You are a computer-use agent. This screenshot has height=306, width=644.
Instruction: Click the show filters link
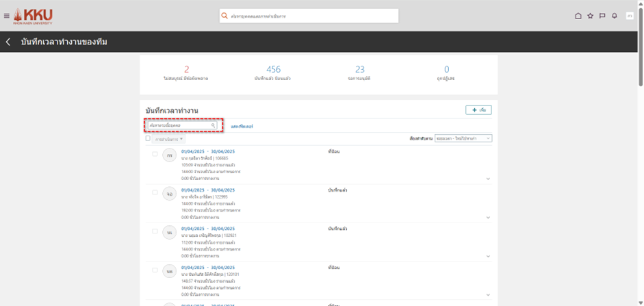coord(242,126)
